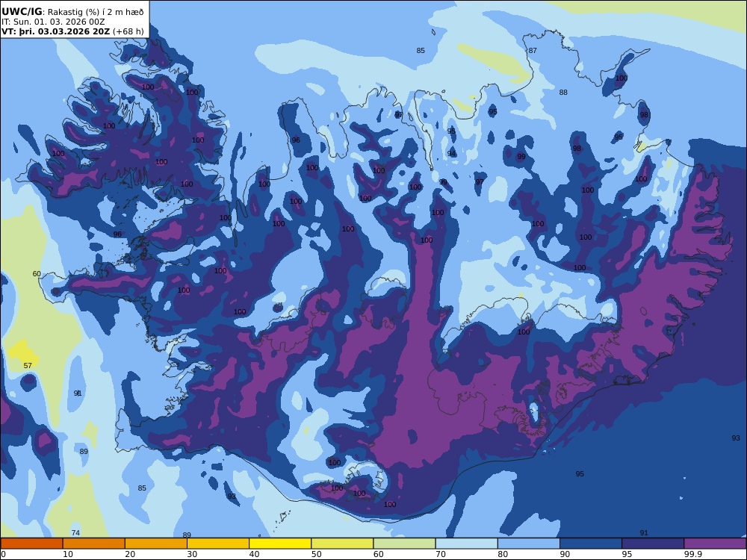Click the '50' legend tick label

coord(316,554)
